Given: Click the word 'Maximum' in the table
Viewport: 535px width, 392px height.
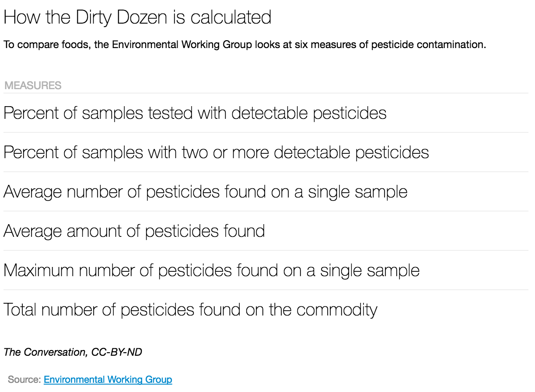Looking at the screenshot, I should coord(39,271).
